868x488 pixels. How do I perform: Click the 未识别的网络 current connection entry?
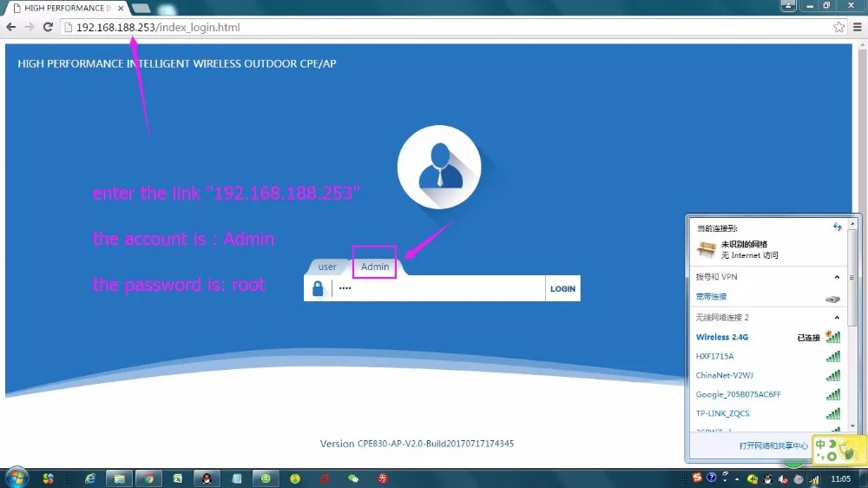click(767, 249)
